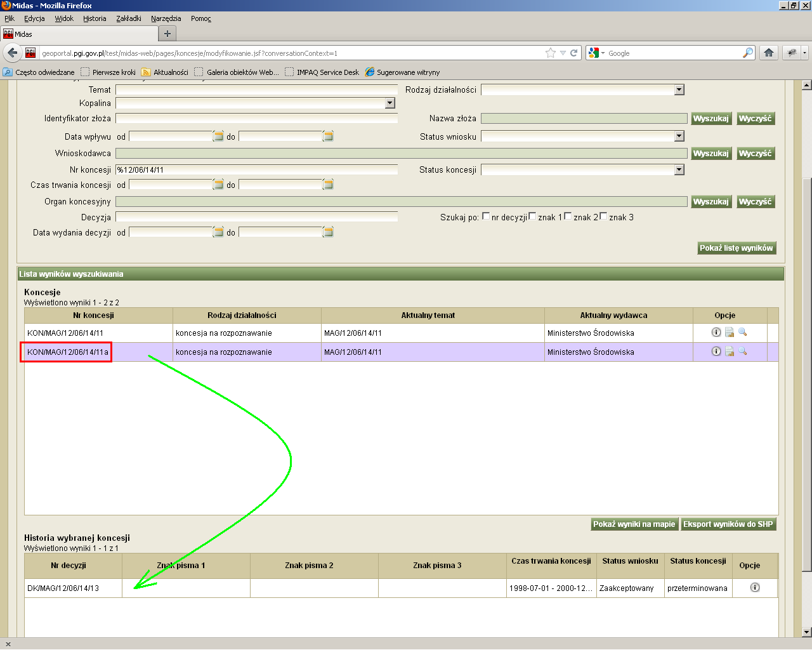Open Plik menu
Viewport: 812px width, 650px height.
point(10,18)
